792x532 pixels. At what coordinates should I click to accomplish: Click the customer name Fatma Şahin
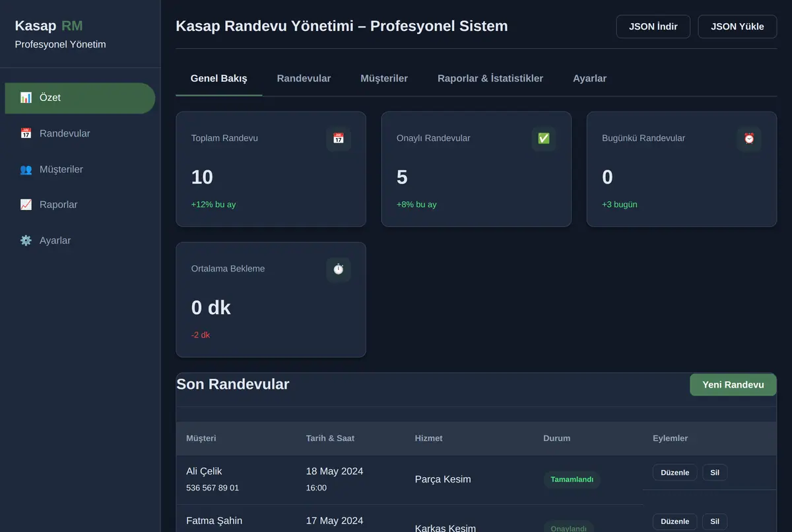pyautogui.click(x=214, y=521)
